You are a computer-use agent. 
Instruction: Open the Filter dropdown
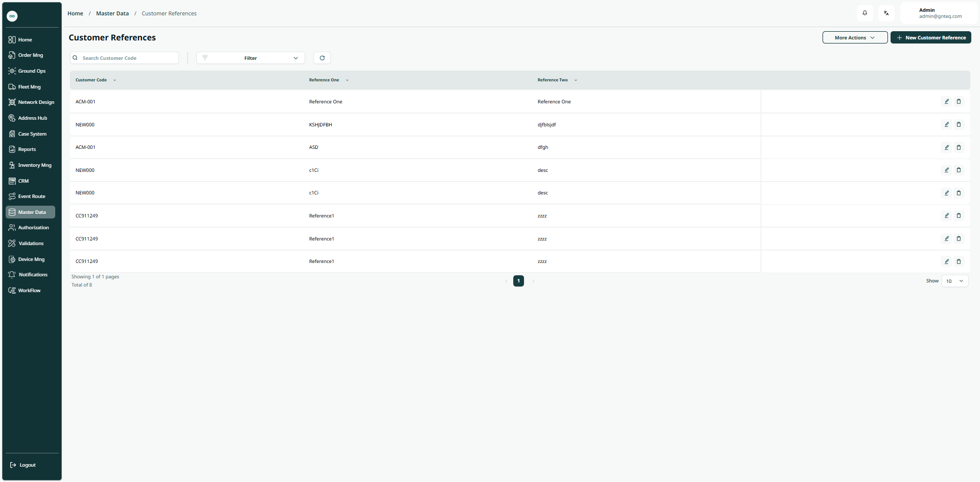point(250,58)
